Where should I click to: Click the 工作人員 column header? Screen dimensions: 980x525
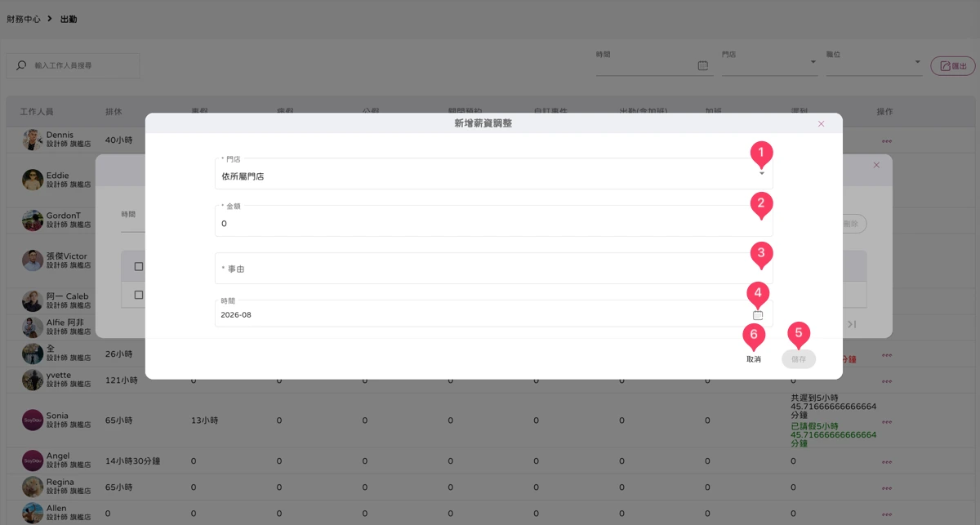37,112
